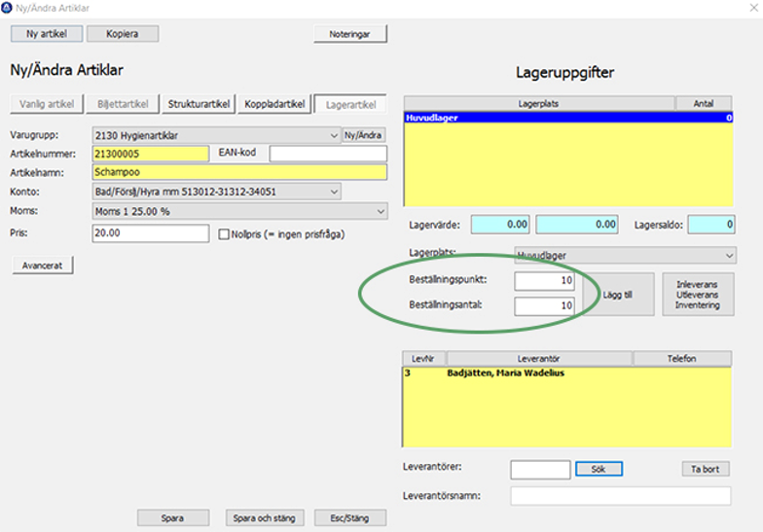The width and height of the screenshot is (763, 532).
Task: Click the Esc/Stäng button
Action: 350,517
